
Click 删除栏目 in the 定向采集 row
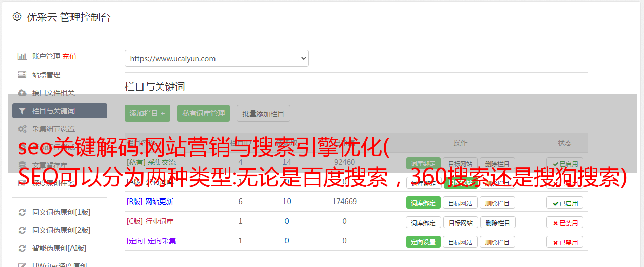coord(497,242)
